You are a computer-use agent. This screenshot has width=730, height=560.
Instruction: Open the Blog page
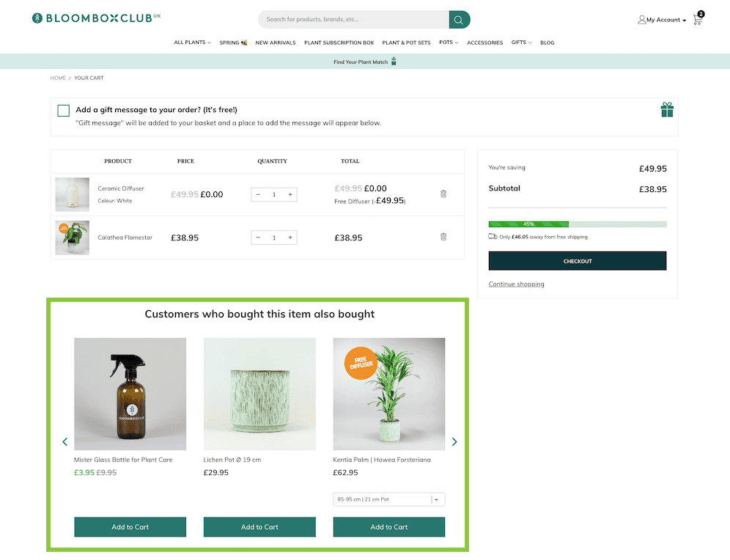[x=547, y=43]
